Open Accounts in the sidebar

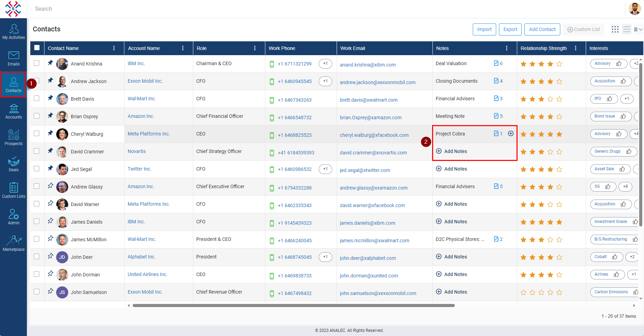[x=13, y=111]
